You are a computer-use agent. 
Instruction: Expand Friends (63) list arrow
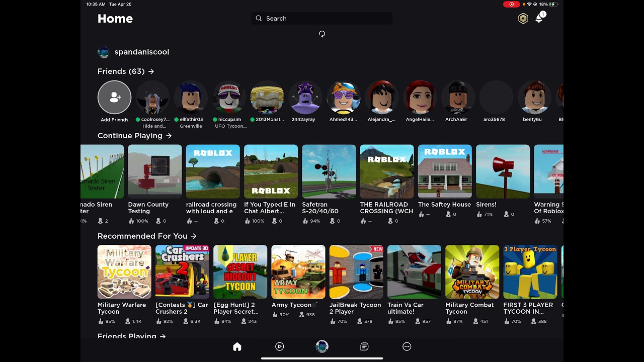tap(151, 71)
